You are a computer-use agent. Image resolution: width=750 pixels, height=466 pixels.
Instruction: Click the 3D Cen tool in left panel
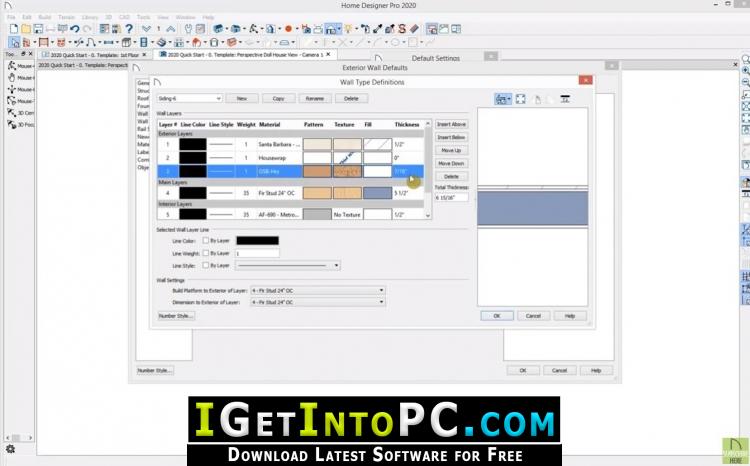coord(21,113)
